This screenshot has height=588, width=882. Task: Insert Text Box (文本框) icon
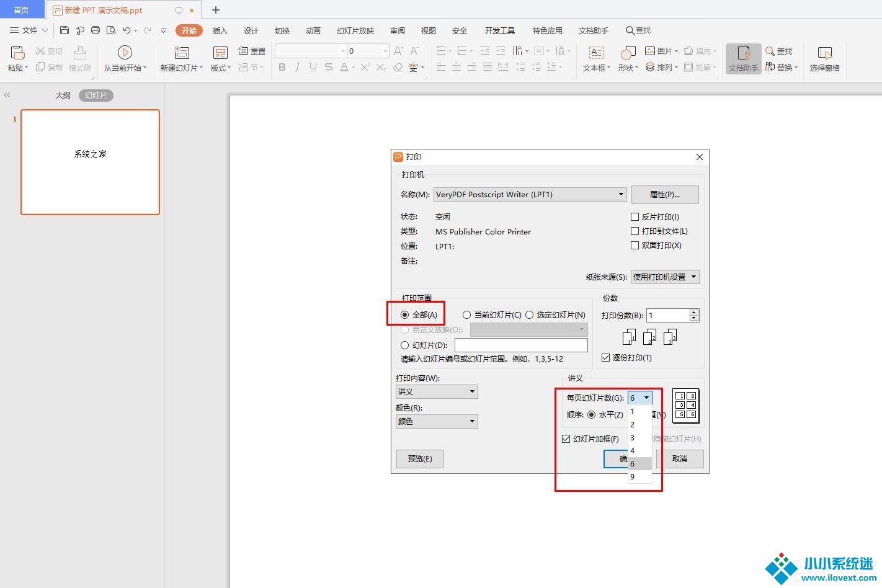click(596, 53)
